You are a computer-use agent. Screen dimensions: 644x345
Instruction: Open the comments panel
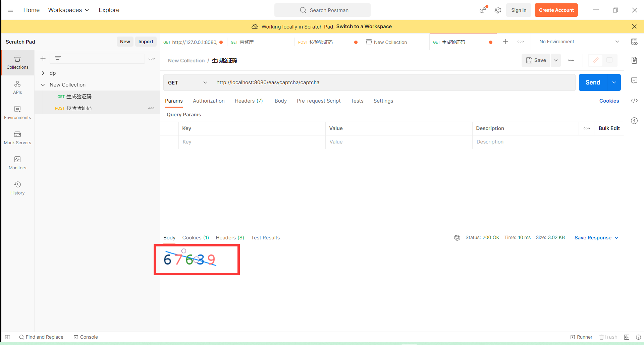(x=634, y=80)
